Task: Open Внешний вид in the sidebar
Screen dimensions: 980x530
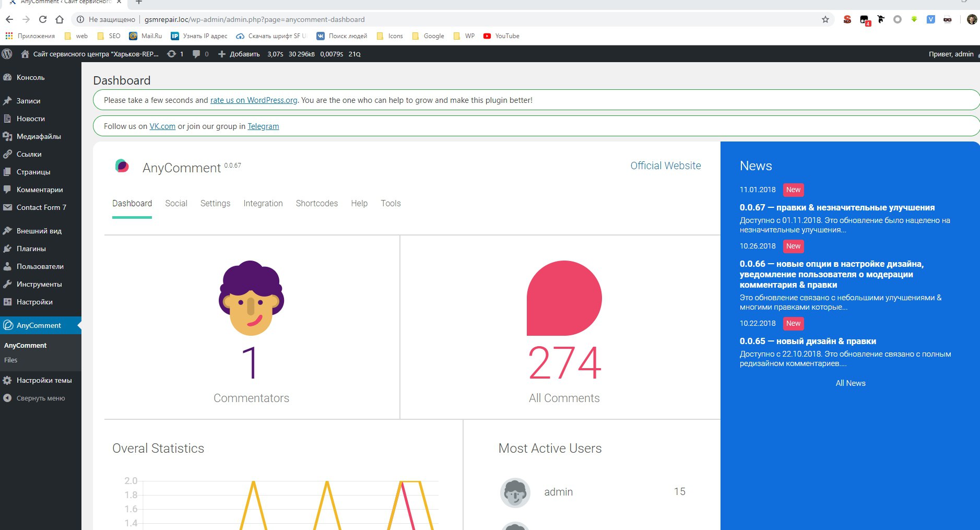Action: [41, 231]
